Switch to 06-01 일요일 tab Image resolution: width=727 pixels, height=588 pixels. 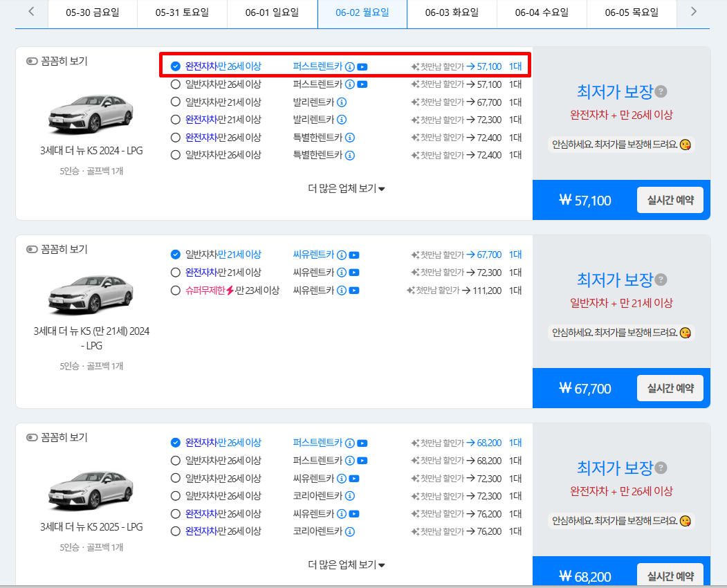click(x=272, y=13)
